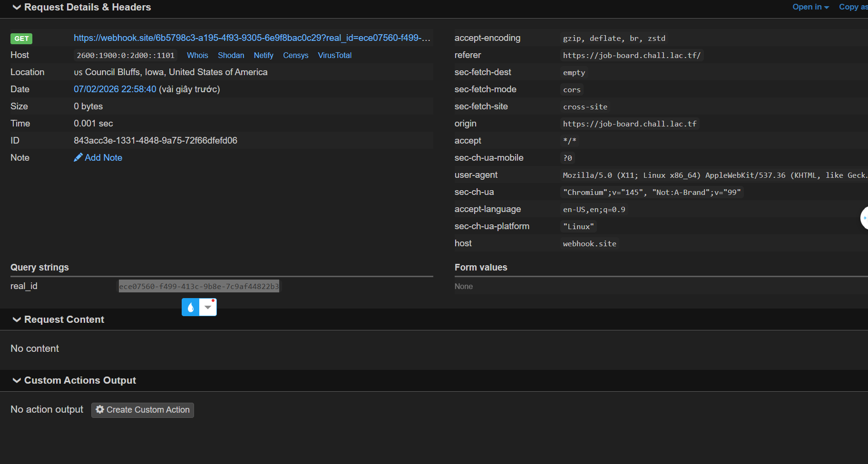Click the Form values None text

tap(463, 286)
